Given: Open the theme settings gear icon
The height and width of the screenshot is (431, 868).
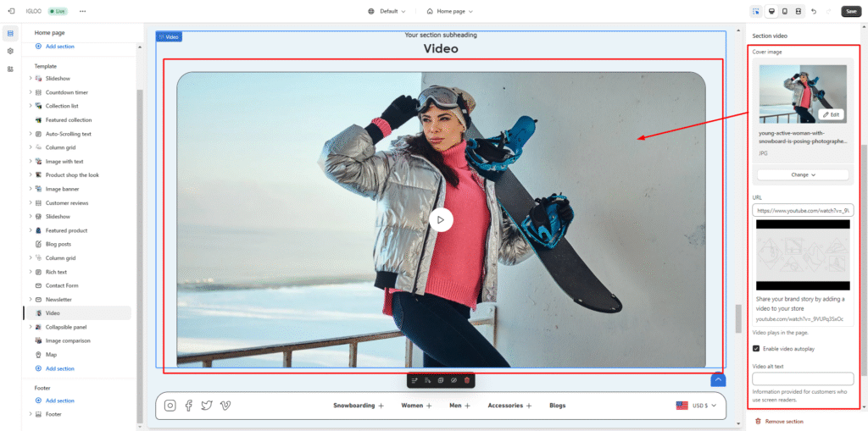Looking at the screenshot, I should click(10, 51).
